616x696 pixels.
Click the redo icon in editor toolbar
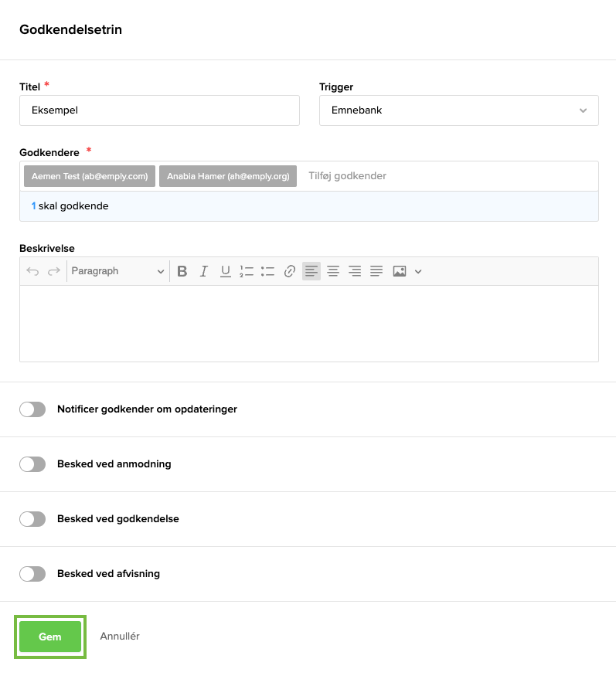[x=54, y=271]
